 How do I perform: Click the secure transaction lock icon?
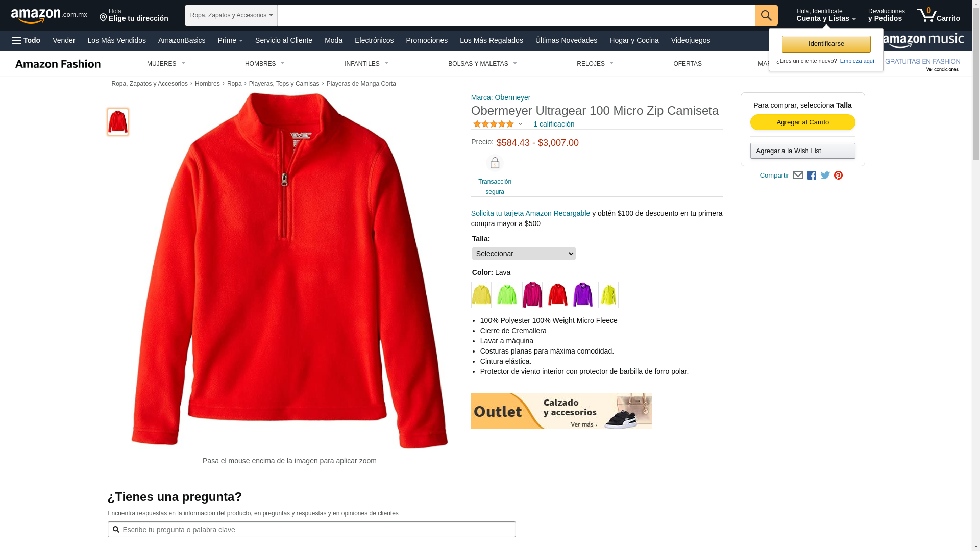pyautogui.click(x=495, y=163)
